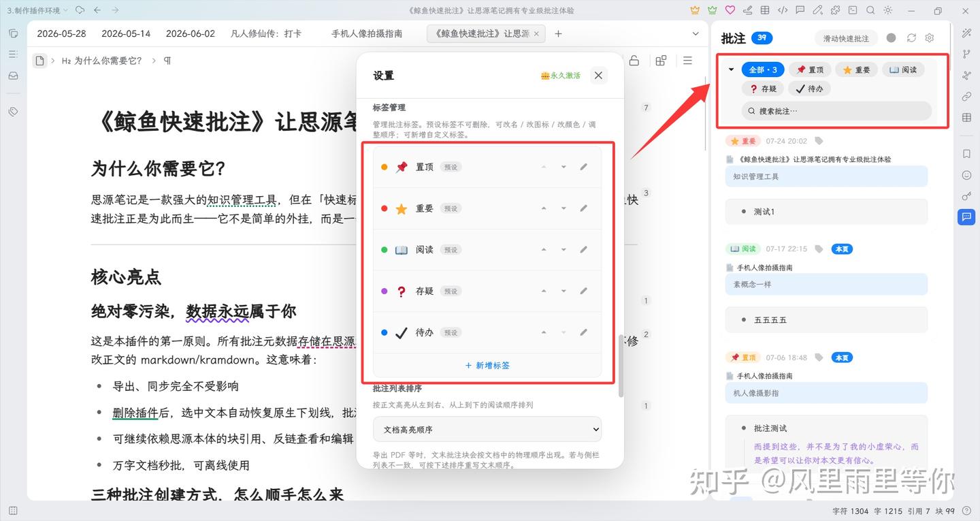Toggle the editor lock icon
980x521 pixels.
point(634,61)
